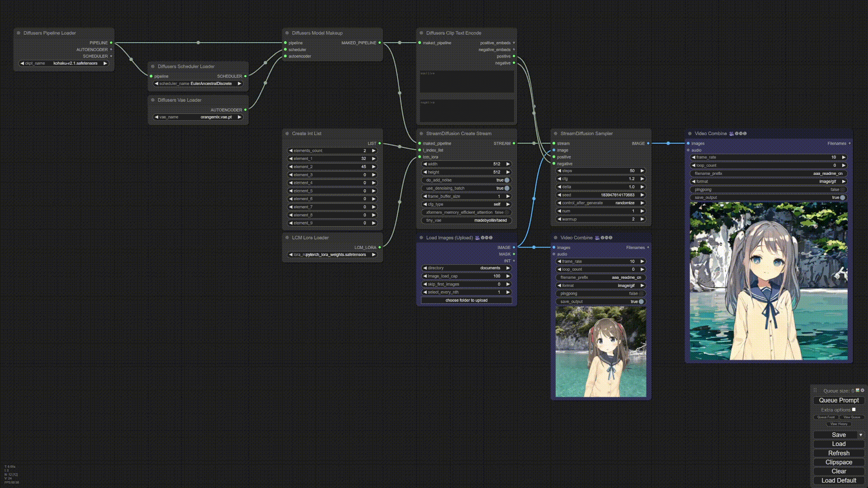Screen dimensions: 868x488
Task: Open the Save dropdown arrow
Action: point(861,435)
